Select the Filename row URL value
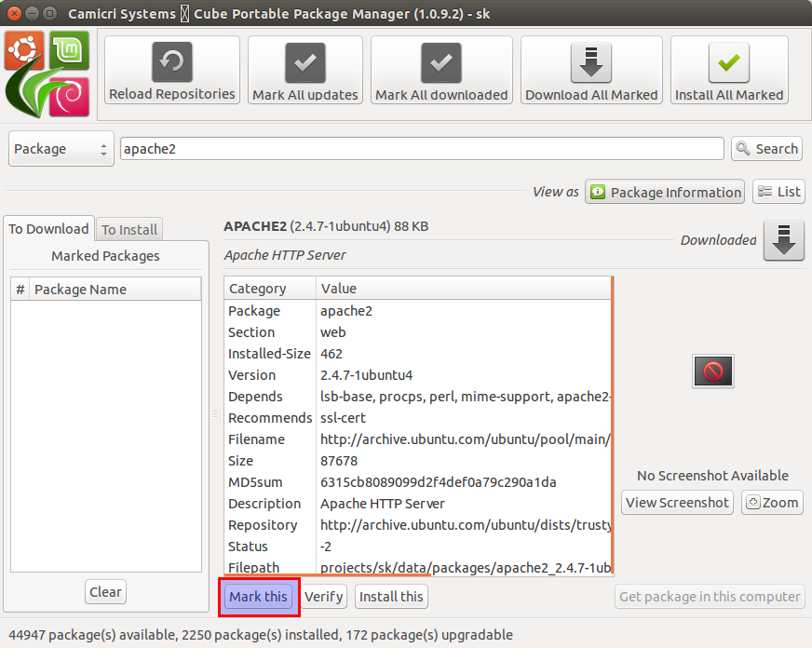 click(x=465, y=439)
